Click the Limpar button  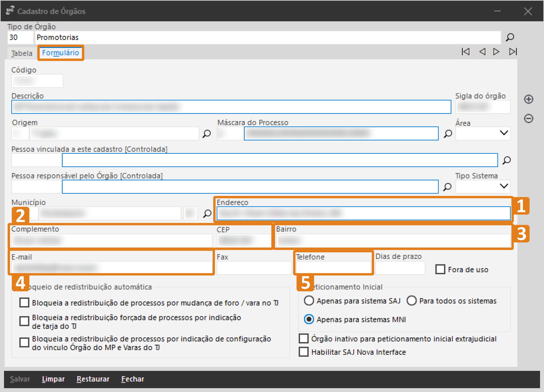click(53, 379)
